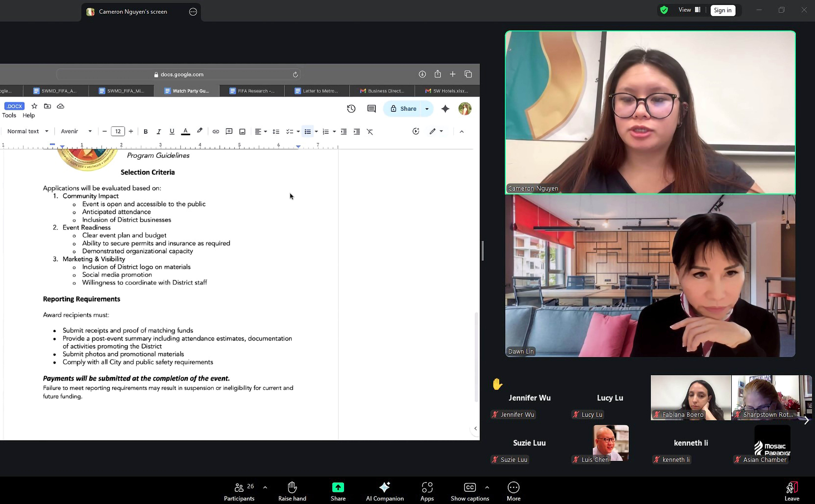Click the Raise hand icon
The image size is (815, 504).
(x=292, y=487)
